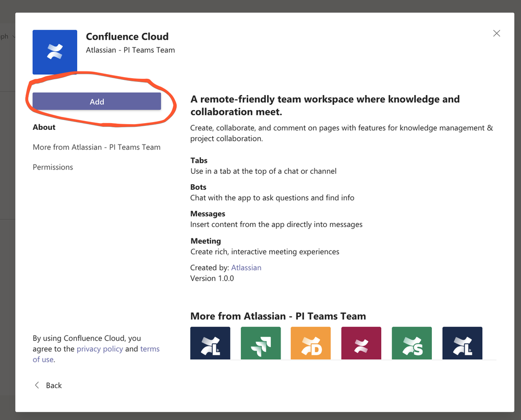The width and height of the screenshot is (521, 420).
Task: Close the Confluence Cloud dialog
Action: click(496, 33)
